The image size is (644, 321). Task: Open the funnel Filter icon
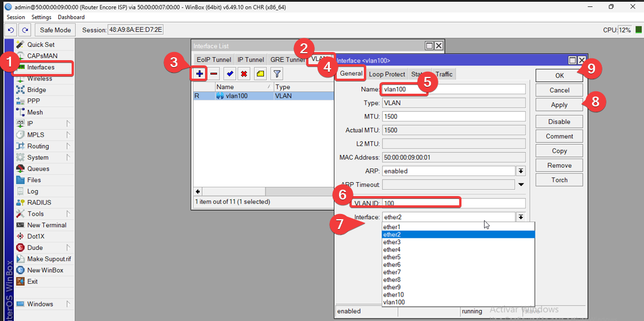tap(277, 74)
